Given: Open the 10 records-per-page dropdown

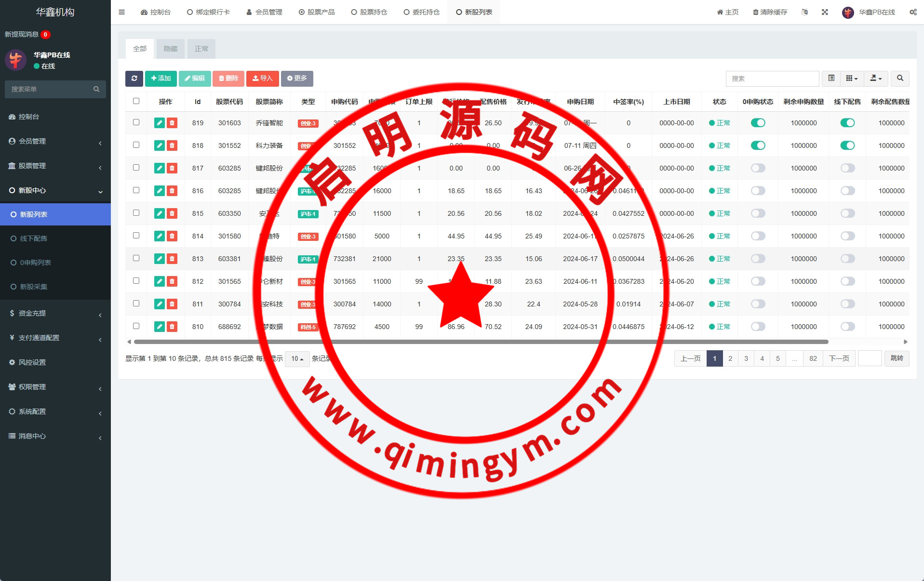Looking at the screenshot, I should [297, 359].
